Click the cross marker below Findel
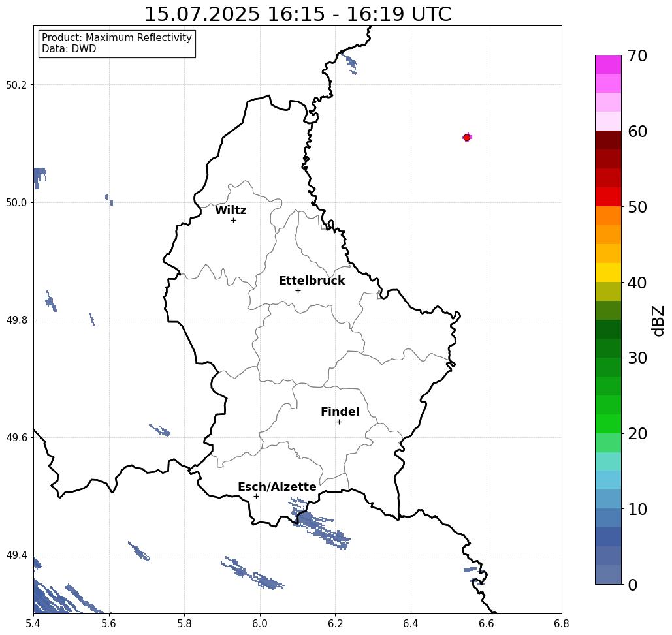672x635 pixels. point(339,422)
